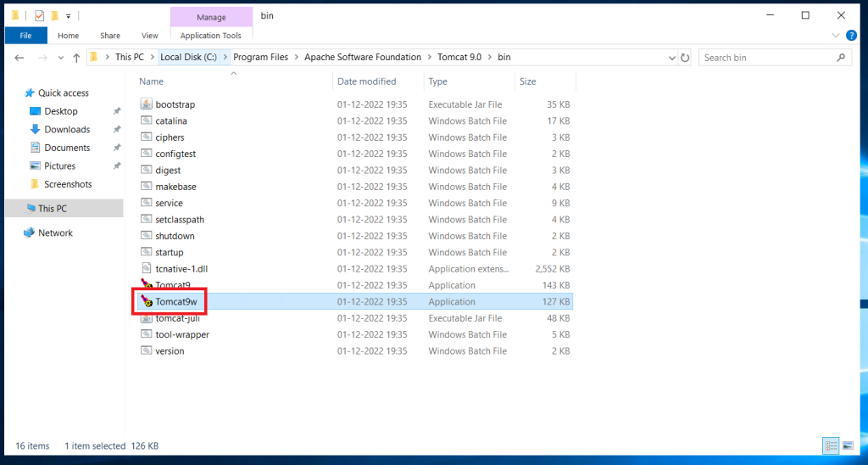Switch to large icons view layout

click(848, 445)
